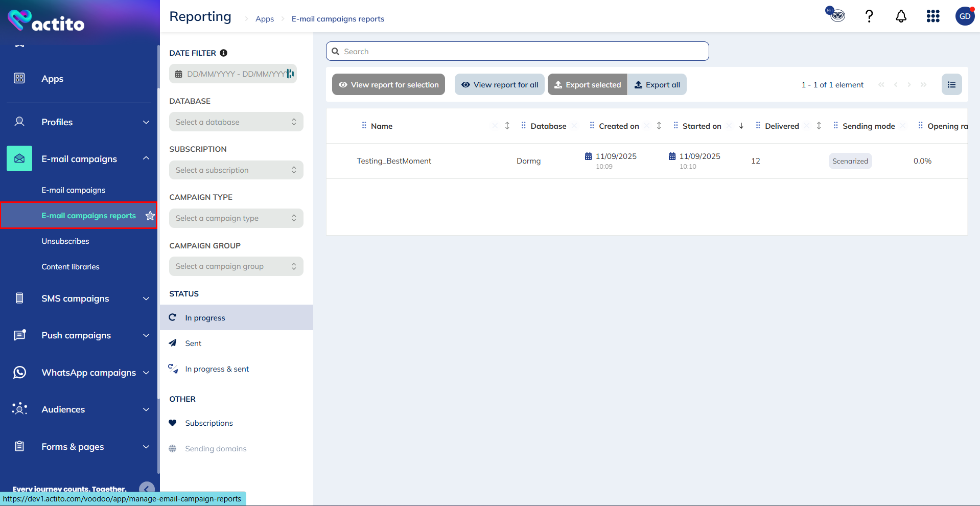Open the apps grid launcher icon

click(x=933, y=16)
